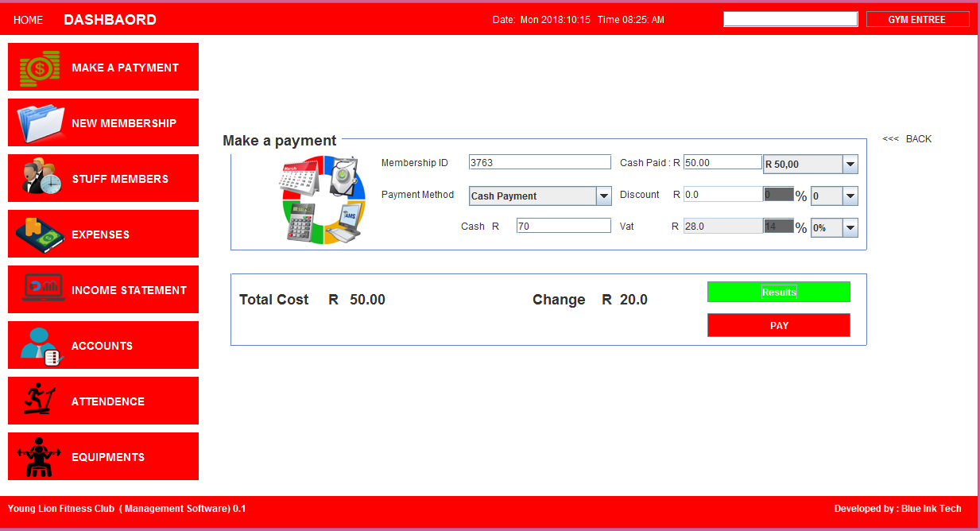Open the MAKE A PATYMENT menu item
Viewport: 980px width, 531px height.
pyautogui.click(x=103, y=67)
